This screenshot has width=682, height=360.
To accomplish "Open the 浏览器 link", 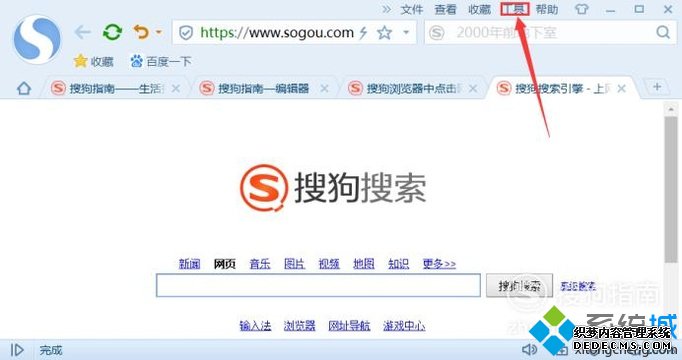I will (x=299, y=325).
